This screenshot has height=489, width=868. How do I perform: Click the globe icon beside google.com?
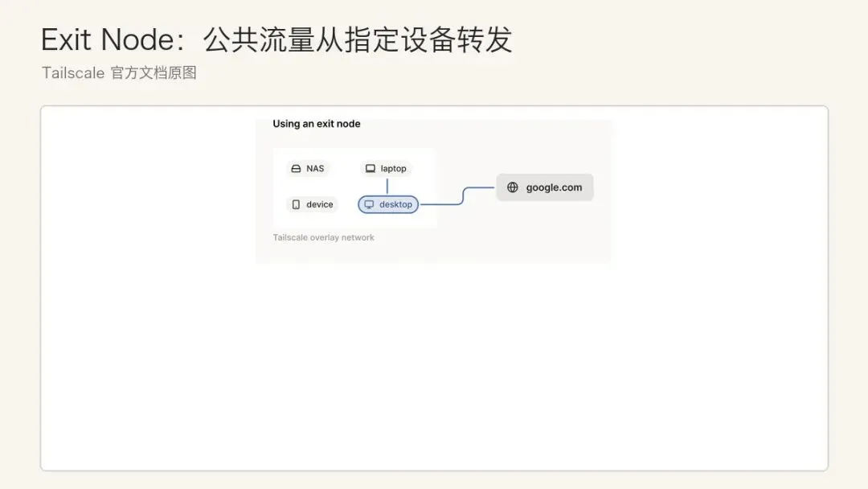pos(513,187)
